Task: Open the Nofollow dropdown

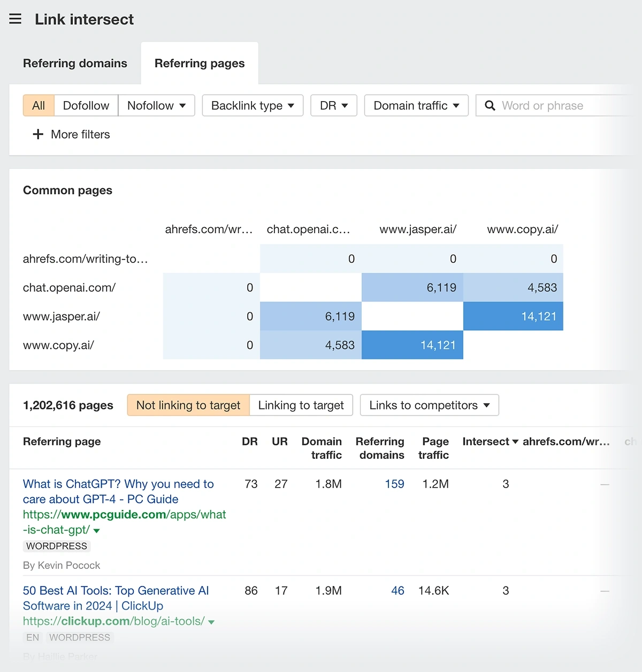Action: (157, 105)
